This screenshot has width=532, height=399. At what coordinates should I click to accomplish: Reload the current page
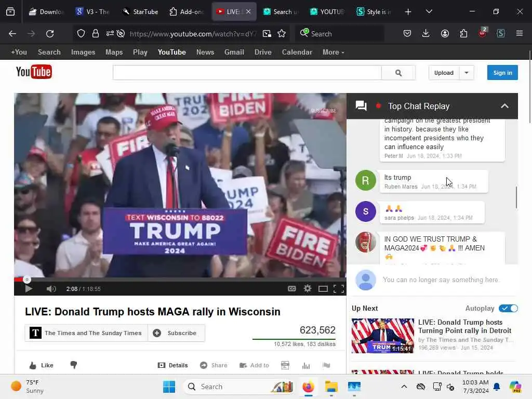pyautogui.click(x=50, y=34)
